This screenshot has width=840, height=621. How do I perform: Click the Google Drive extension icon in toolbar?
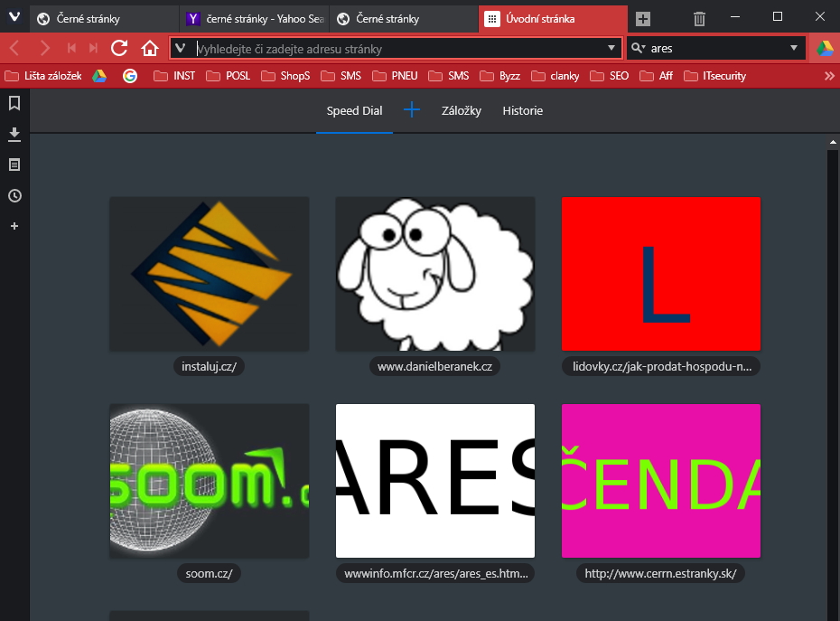pos(825,48)
